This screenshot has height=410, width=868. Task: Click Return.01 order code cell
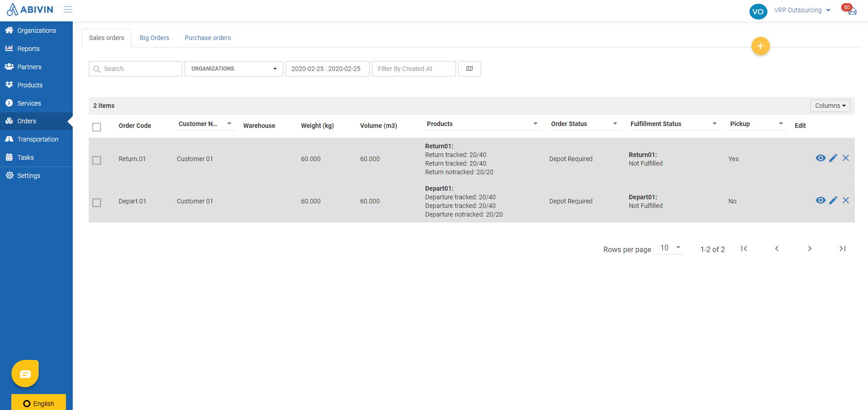point(132,159)
